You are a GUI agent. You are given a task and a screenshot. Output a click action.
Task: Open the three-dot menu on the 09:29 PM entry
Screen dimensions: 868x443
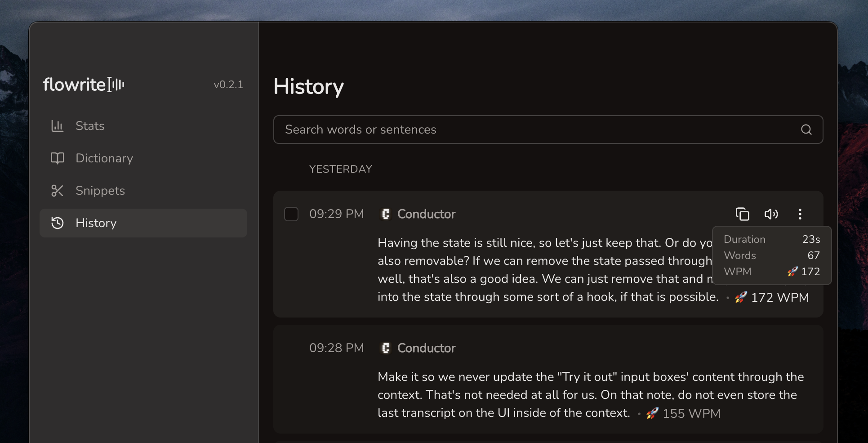(x=800, y=214)
